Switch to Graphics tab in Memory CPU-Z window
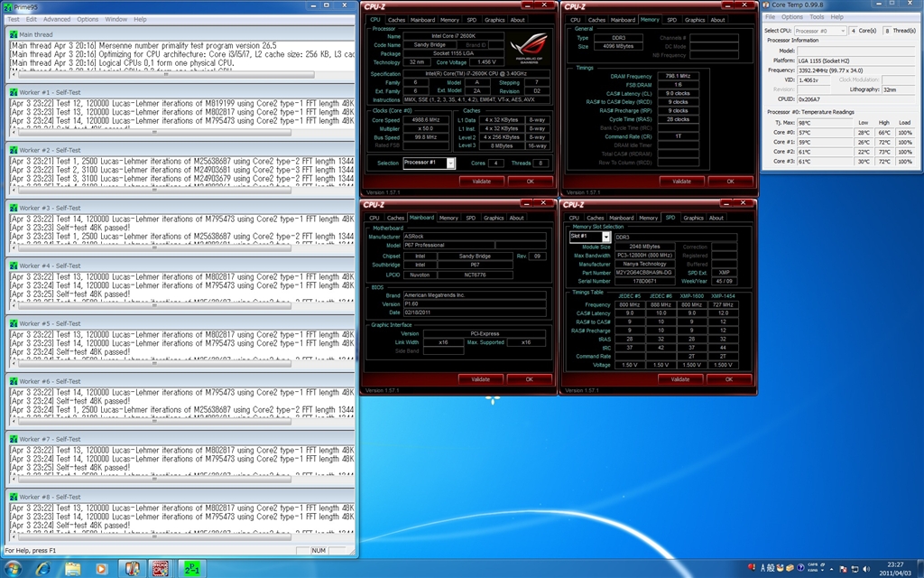This screenshot has width=924, height=578. click(x=694, y=20)
